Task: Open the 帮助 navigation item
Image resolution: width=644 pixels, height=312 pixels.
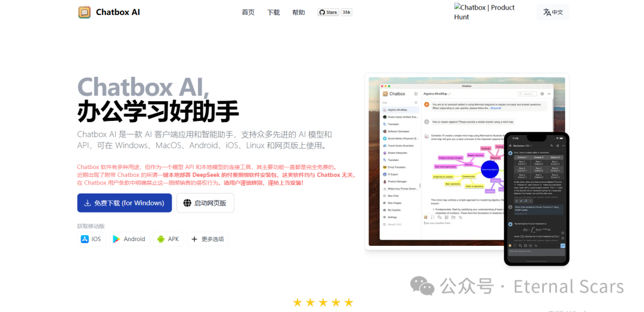Action: click(x=299, y=13)
